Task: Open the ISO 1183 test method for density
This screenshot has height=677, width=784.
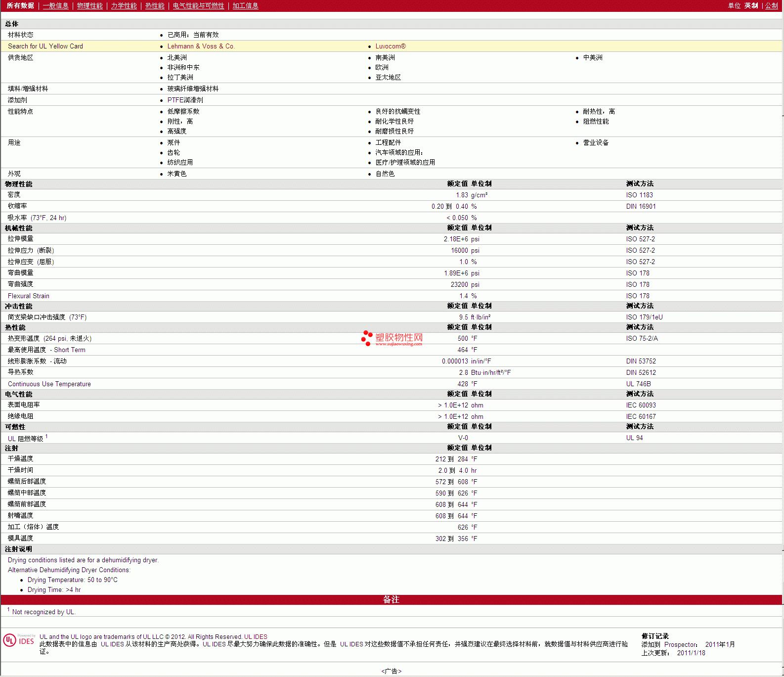Action: click(x=639, y=195)
